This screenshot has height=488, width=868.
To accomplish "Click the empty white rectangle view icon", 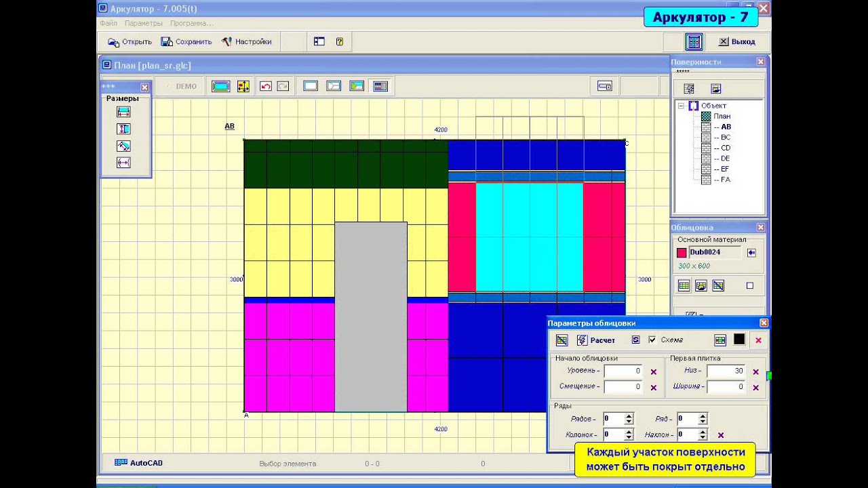I will point(311,86).
